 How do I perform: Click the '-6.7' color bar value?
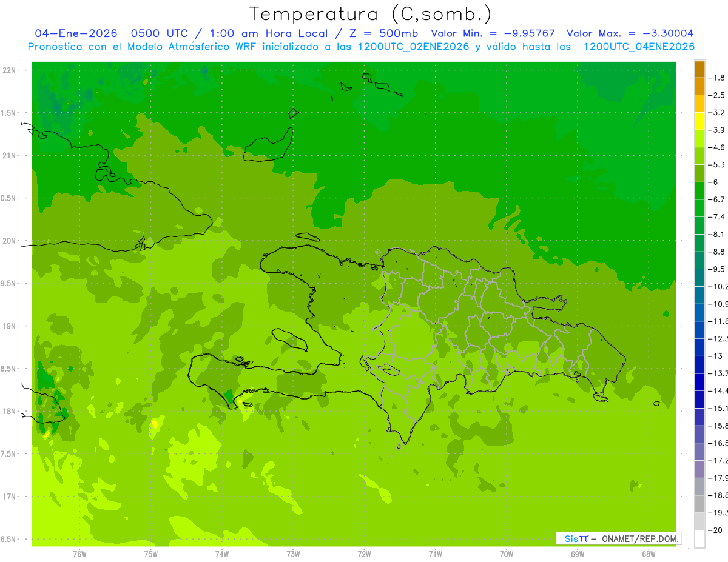tap(717, 199)
